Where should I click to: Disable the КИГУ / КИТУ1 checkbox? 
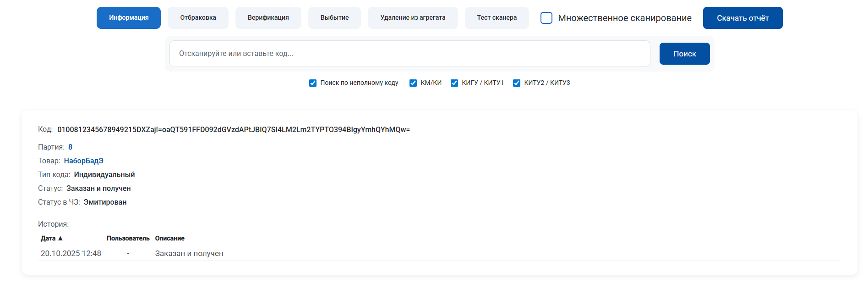(454, 83)
